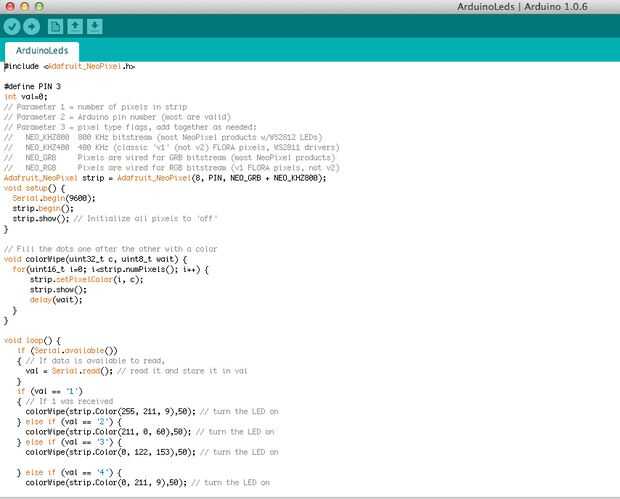Screen dimensions: 620x499
Task: Click the 'Parameter 2 = Arduino pin number' comment
Action: click(x=117, y=117)
